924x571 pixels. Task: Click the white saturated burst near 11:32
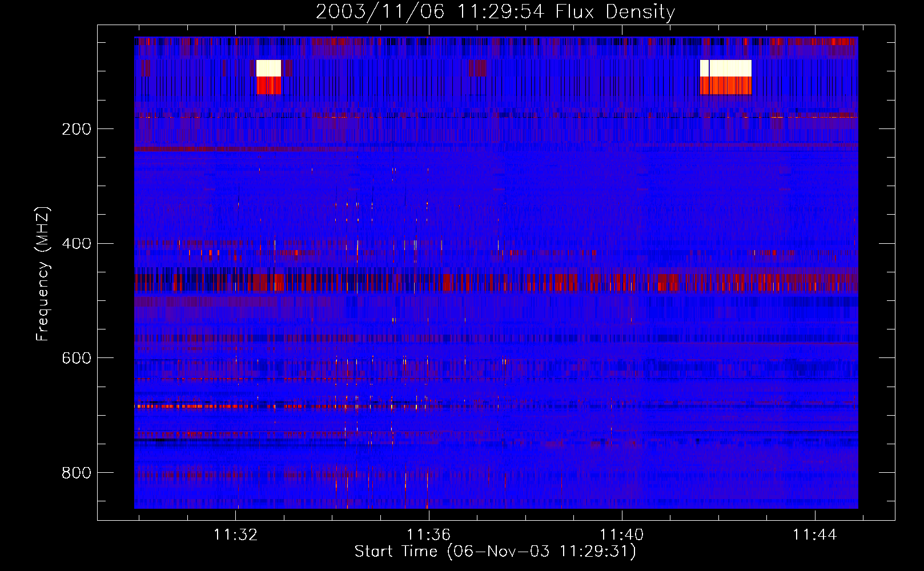click(x=268, y=68)
